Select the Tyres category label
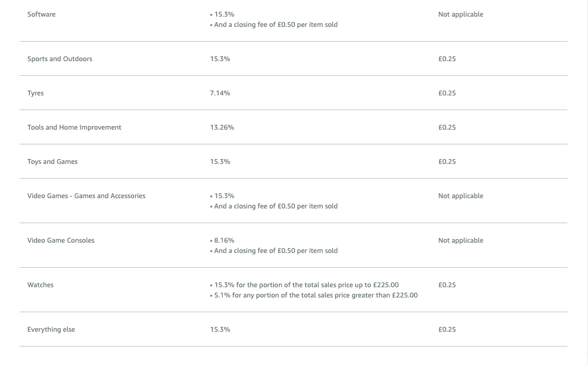The image size is (588, 366). point(36,93)
